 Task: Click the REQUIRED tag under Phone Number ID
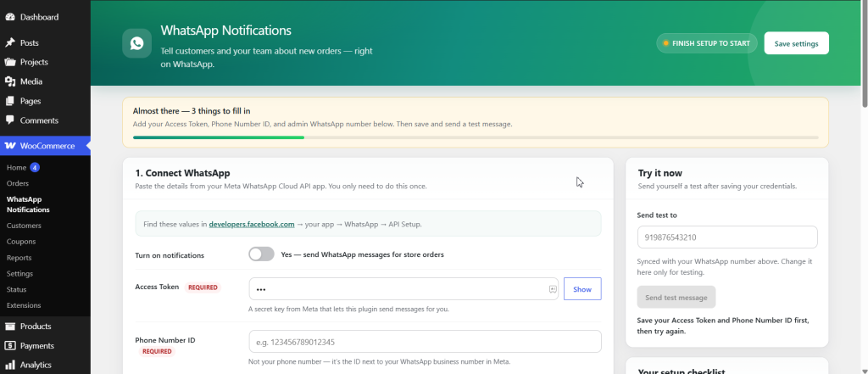157,351
